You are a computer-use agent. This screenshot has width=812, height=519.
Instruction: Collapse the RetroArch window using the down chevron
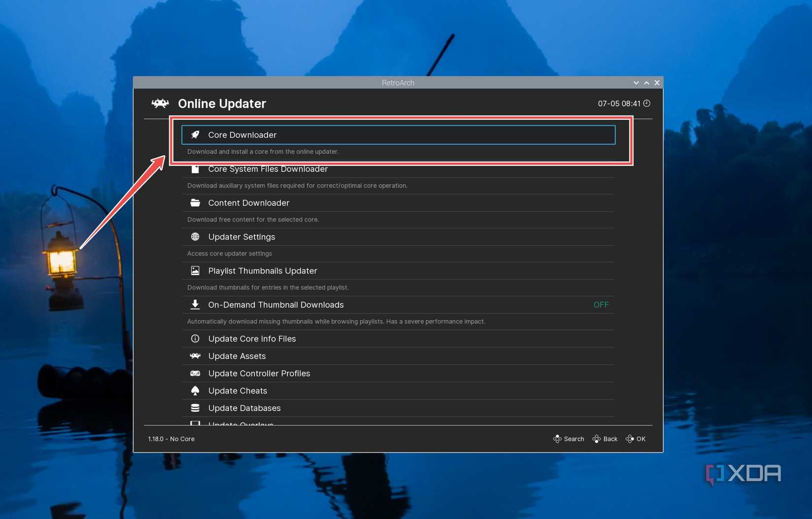point(636,83)
